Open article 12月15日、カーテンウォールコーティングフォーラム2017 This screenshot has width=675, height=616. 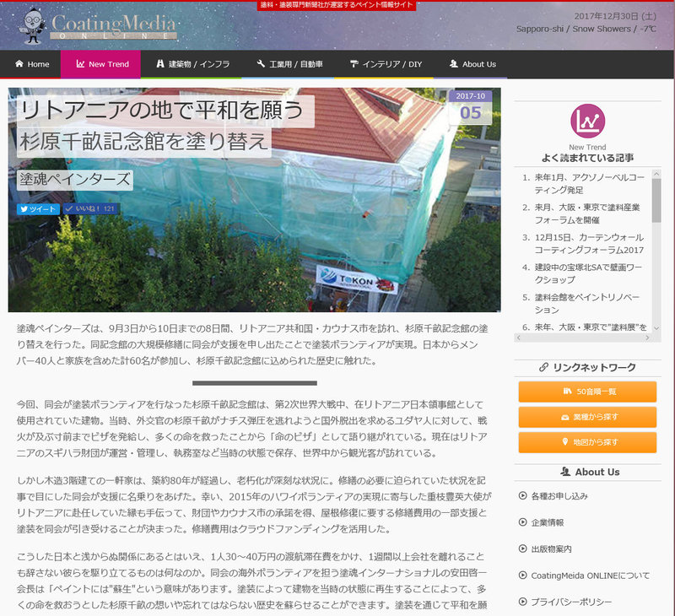[589, 244]
